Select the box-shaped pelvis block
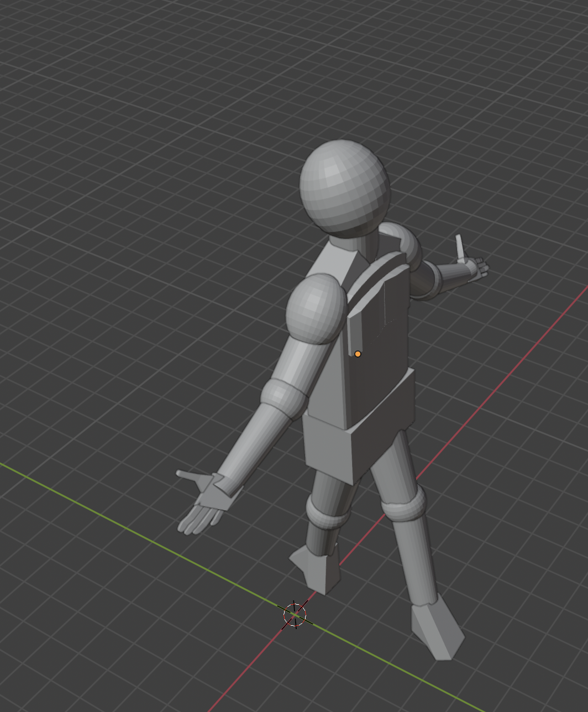The width and height of the screenshot is (588, 712). 358,426
